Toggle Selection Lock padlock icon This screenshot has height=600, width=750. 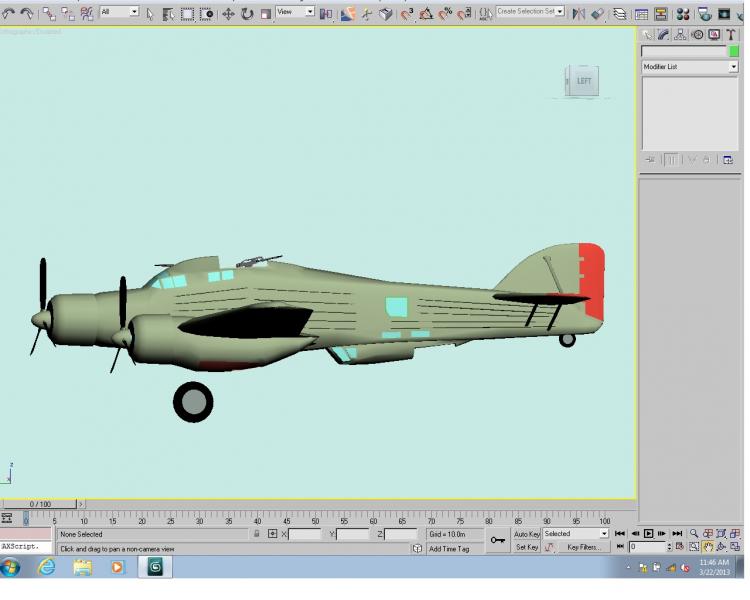click(256, 533)
